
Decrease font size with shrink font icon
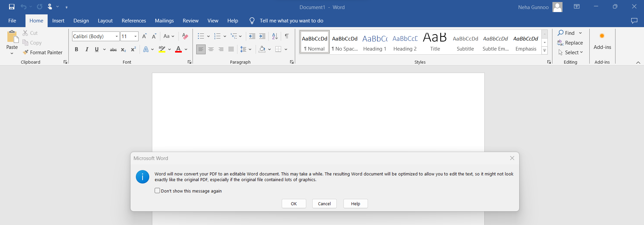tap(154, 36)
